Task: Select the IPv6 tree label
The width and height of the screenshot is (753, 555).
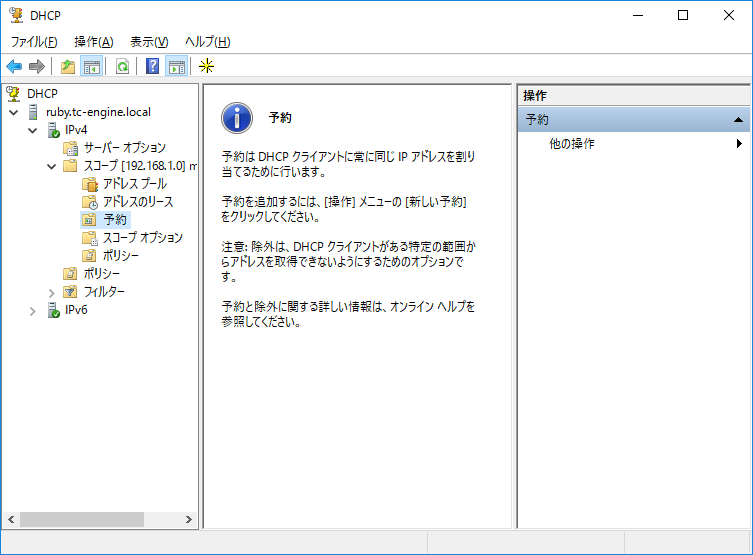Action: coord(76,310)
